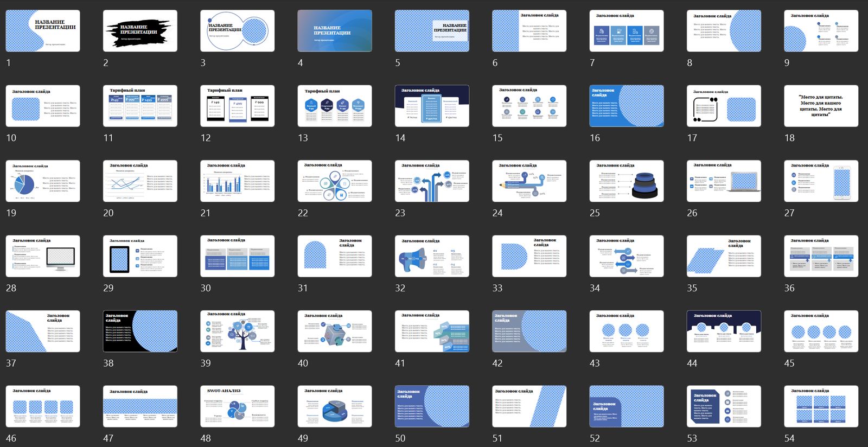Open slide 19 with the pie chart

(43, 181)
